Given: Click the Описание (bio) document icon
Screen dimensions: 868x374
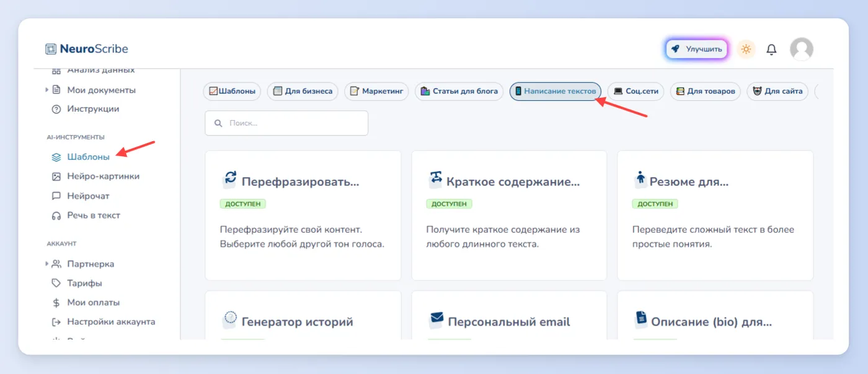Looking at the screenshot, I should click(641, 319).
